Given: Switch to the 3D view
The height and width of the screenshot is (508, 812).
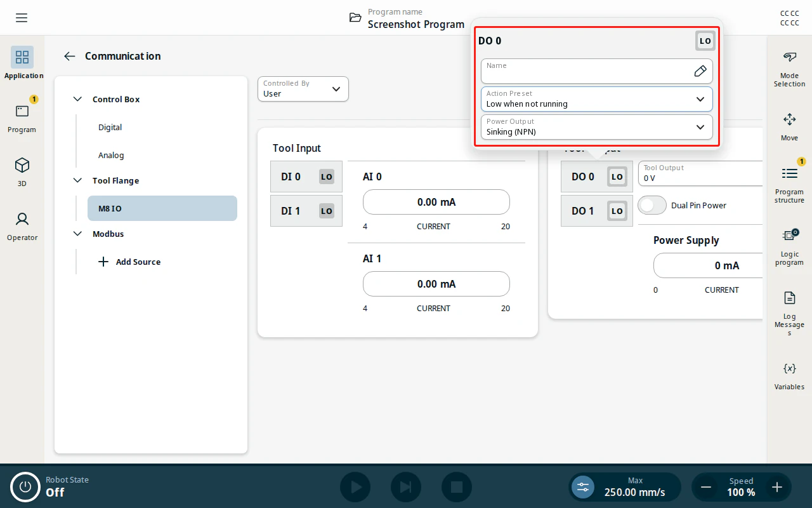Looking at the screenshot, I should click(x=22, y=171).
